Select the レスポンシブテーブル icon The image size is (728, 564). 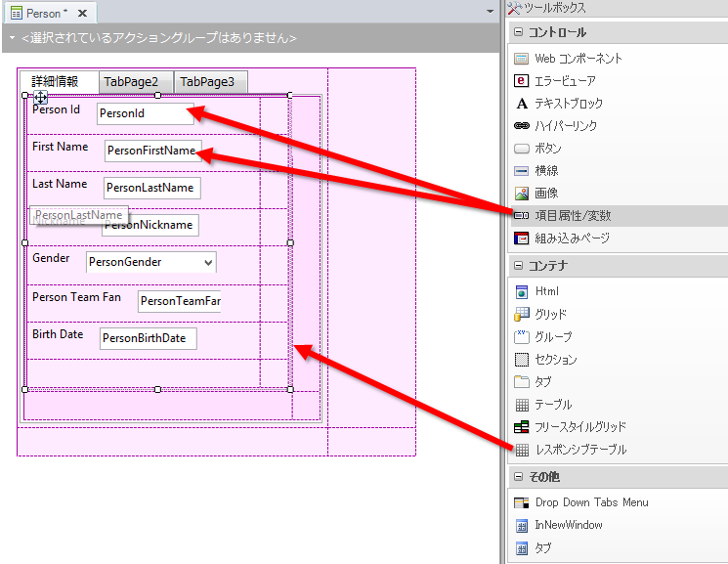pos(522,450)
